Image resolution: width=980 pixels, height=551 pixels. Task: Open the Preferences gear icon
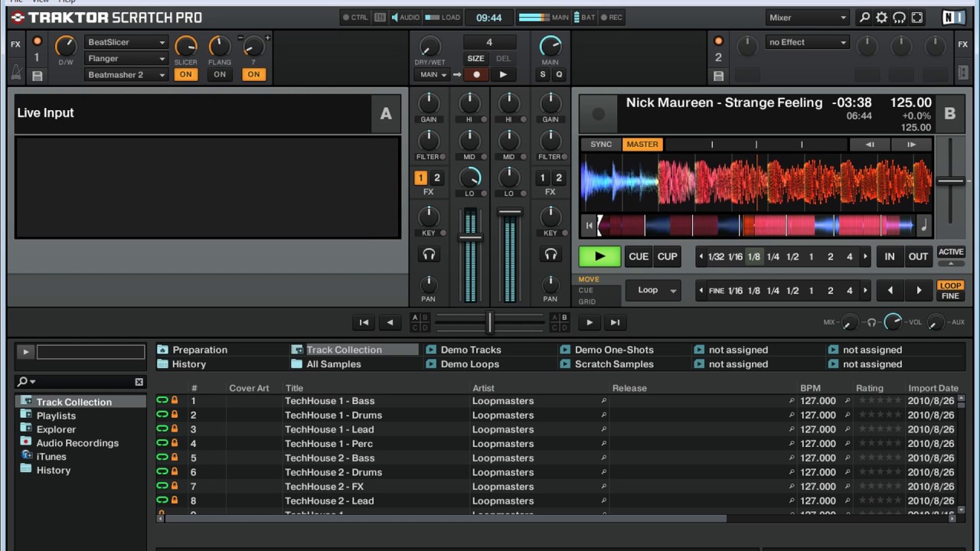pyautogui.click(x=882, y=18)
